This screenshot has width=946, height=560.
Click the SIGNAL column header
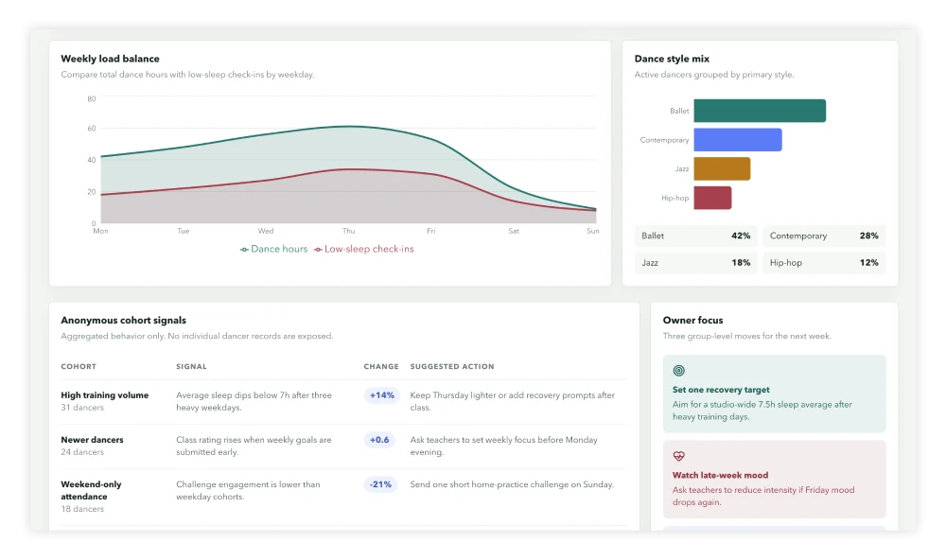click(x=191, y=366)
